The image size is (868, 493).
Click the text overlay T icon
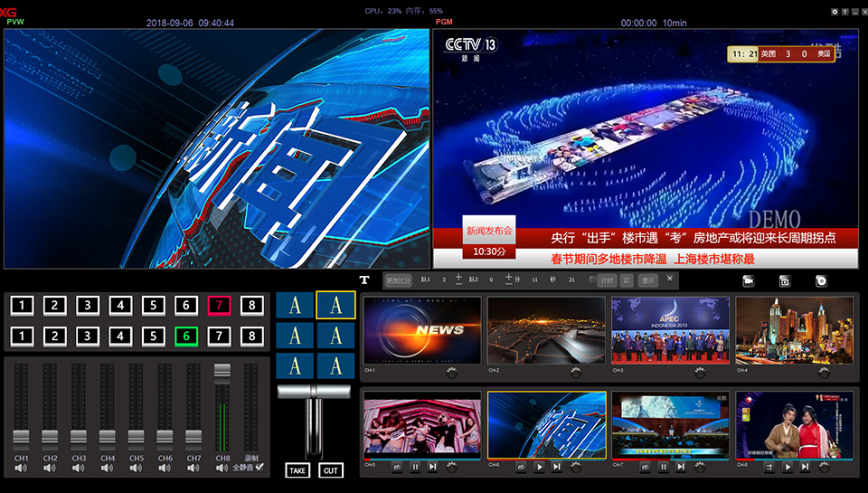pyautogui.click(x=364, y=280)
